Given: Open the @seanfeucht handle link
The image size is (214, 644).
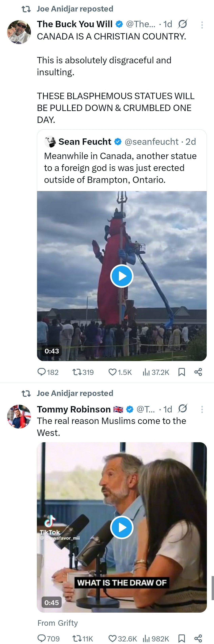Looking at the screenshot, I should pyautogui.click(x=151, y=142).
